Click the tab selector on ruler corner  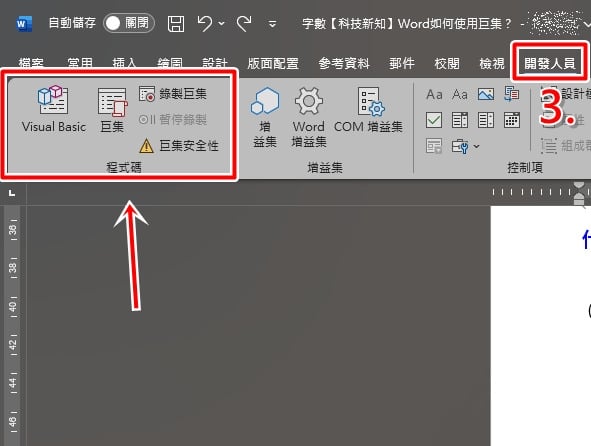click(12, 193)
